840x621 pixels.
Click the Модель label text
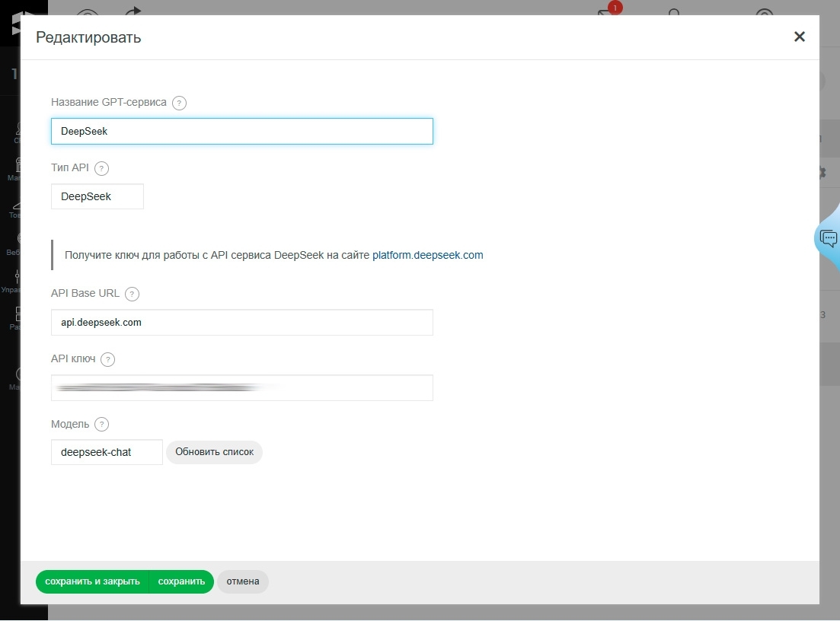coord(70,424)
